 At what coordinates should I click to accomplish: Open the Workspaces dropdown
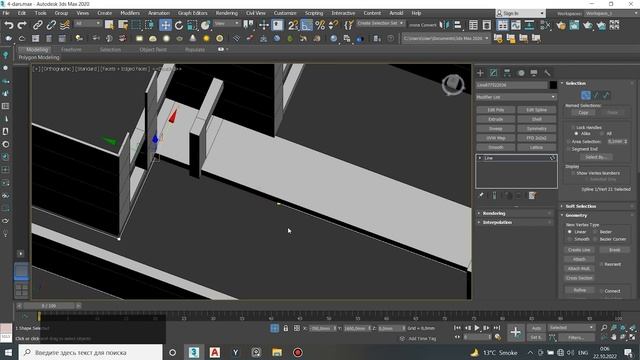(611, 13)
